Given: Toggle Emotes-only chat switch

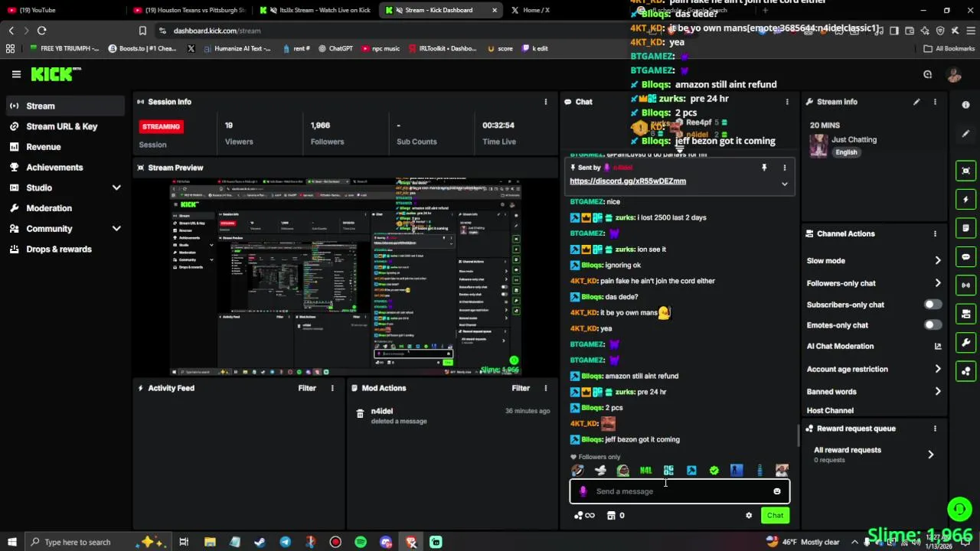Looking at the screenshot, I should pyautogui.click(x=932, y=325).
